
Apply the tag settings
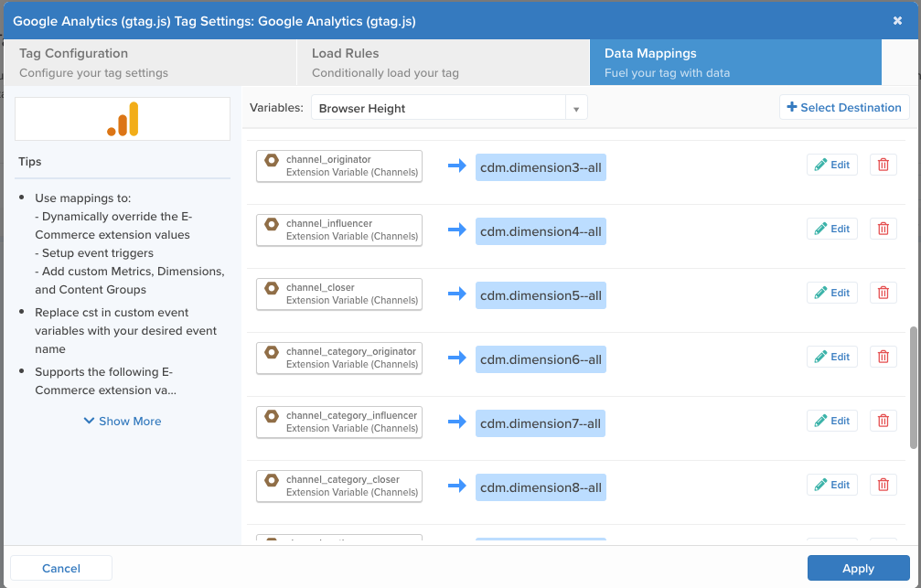[x=857, y=568]
